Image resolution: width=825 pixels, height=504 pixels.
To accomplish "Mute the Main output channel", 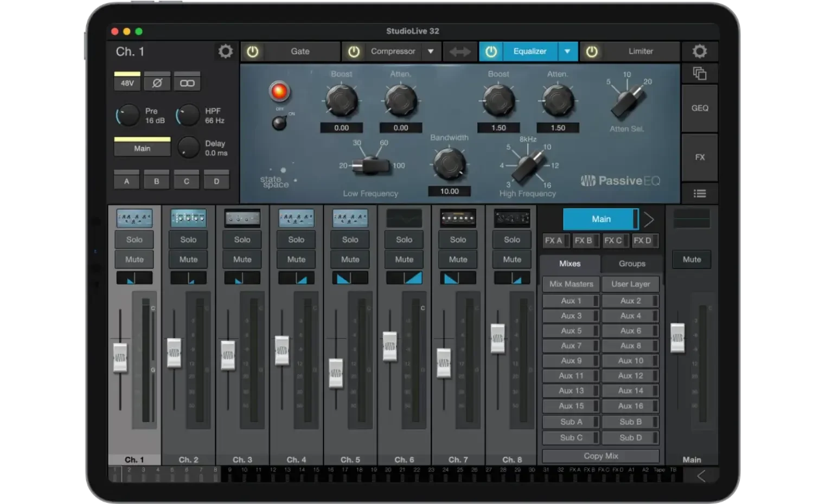I will pos(692,259).
